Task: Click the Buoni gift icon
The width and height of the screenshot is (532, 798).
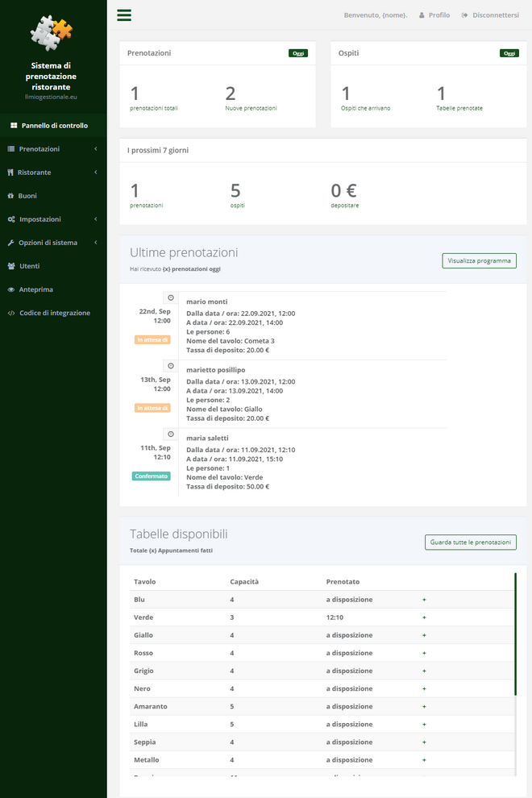Action: [x=11, y=196]
